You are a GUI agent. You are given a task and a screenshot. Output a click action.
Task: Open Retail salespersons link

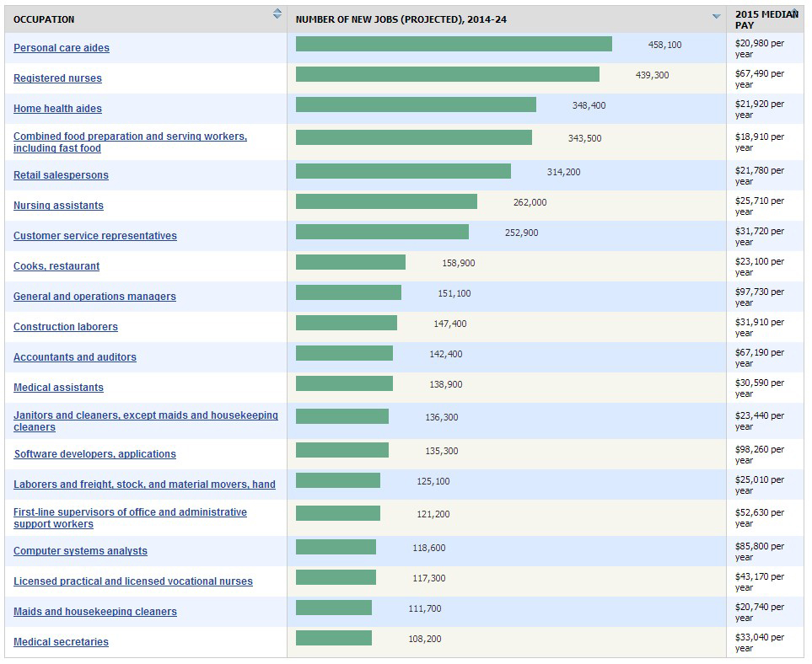[x=61, y=175]
